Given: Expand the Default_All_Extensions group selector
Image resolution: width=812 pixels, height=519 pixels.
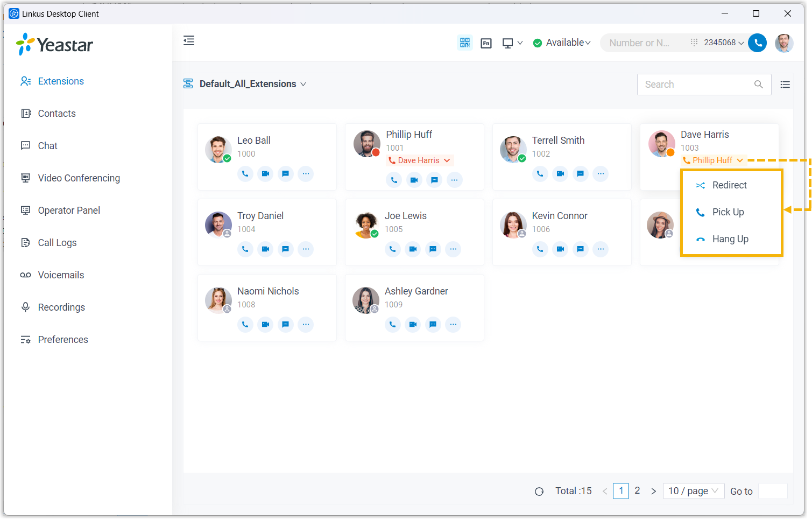Looking at the screenshot, I should [253, 84].
